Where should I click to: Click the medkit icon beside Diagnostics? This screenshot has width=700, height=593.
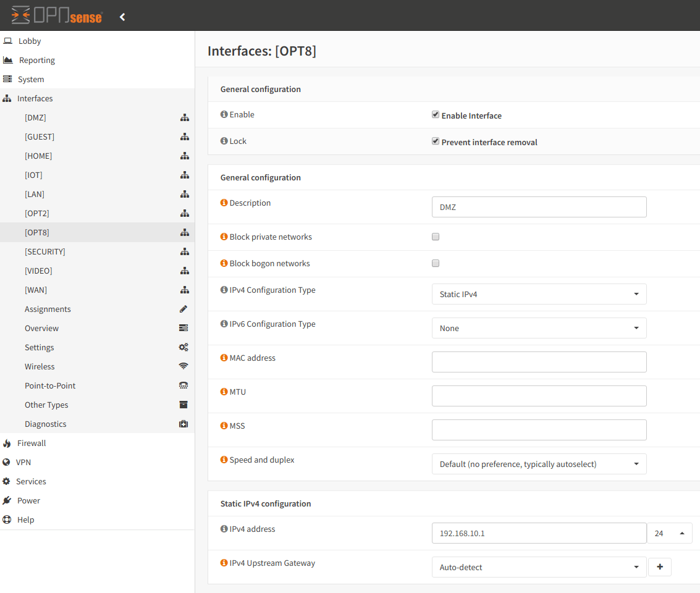(x=183, y=424)
